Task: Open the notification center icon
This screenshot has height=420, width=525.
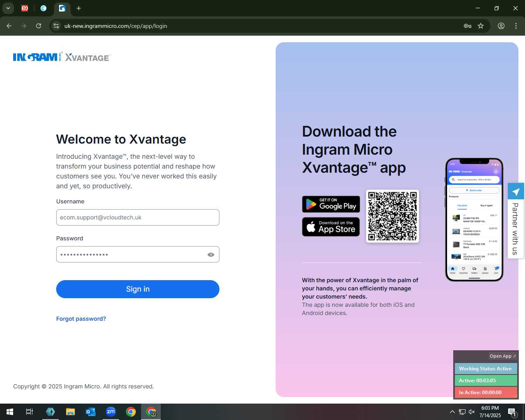Action: (512, 412)
